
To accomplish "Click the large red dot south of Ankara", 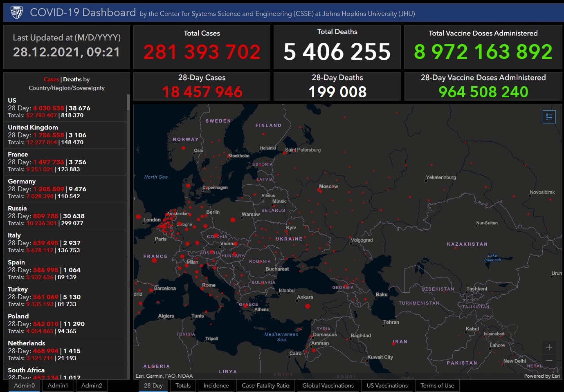I will (x=308, y=306).
